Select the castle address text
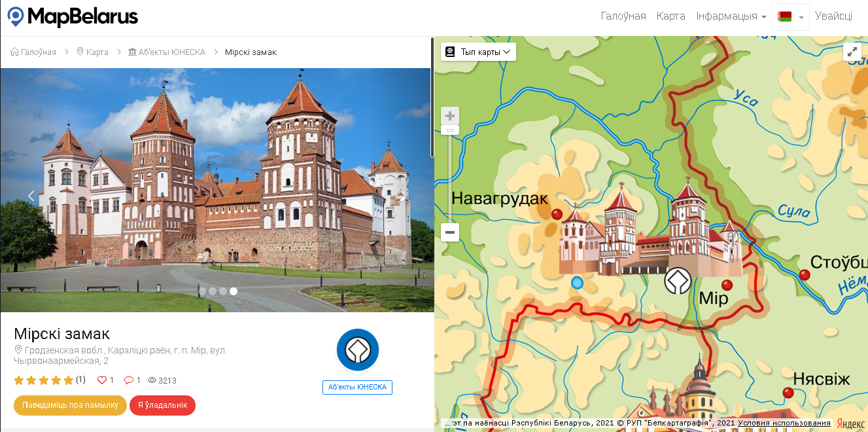 [x=120, y=355]
